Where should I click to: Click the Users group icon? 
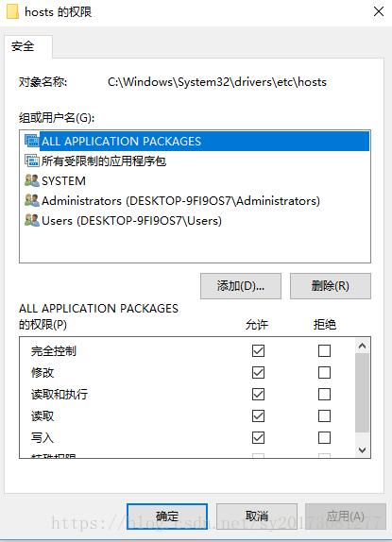(x=32, y=220)
